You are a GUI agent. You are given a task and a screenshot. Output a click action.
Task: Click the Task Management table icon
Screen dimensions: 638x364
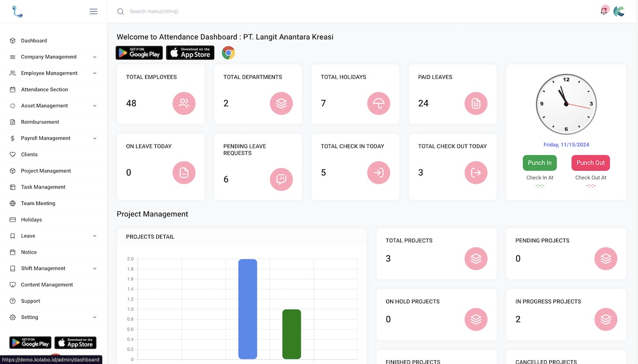pos(13,187)
